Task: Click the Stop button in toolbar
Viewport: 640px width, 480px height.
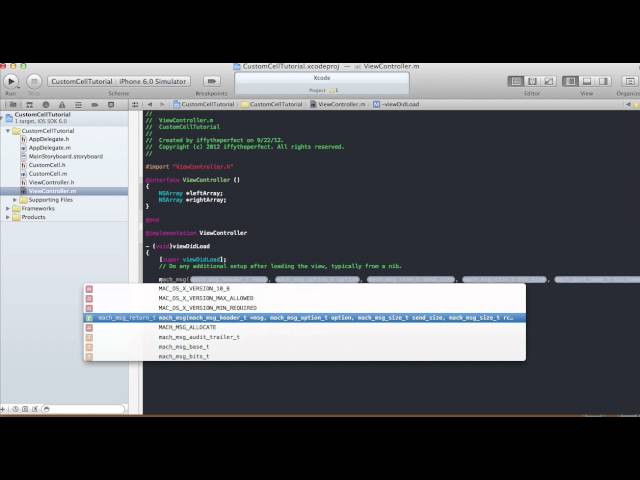Action: coord(34,81)
